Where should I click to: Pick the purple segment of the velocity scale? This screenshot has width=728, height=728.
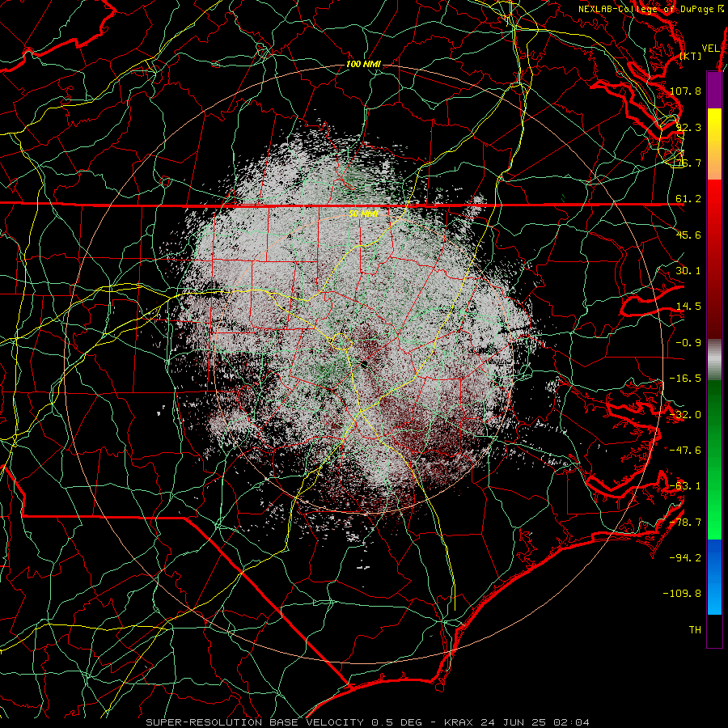click(714, 90)
